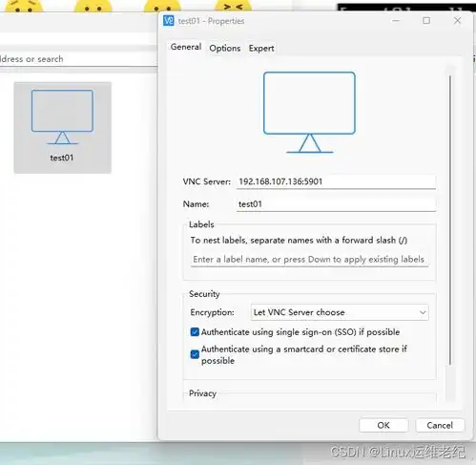Screen dimensions: 476x465
Task: Click the Privacy section heading
Action: click(202, 393)
